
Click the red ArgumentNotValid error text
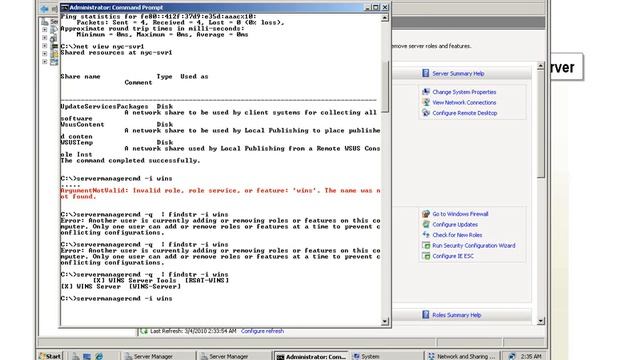220,193
